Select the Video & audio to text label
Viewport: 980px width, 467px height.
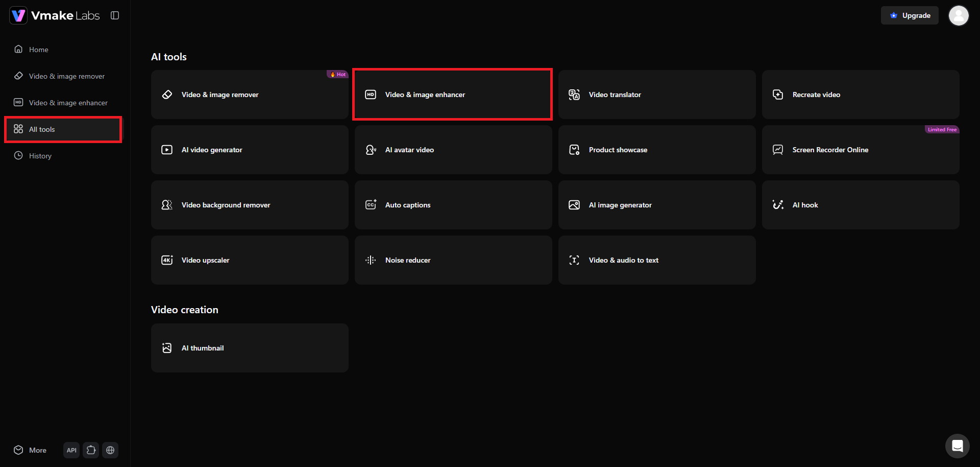(x=624, y=260)
